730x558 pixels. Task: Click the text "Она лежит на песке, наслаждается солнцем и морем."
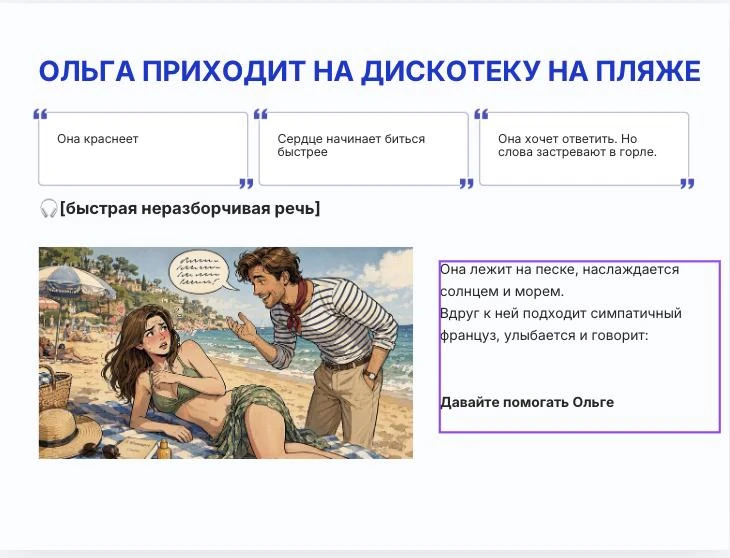point(559,280)
